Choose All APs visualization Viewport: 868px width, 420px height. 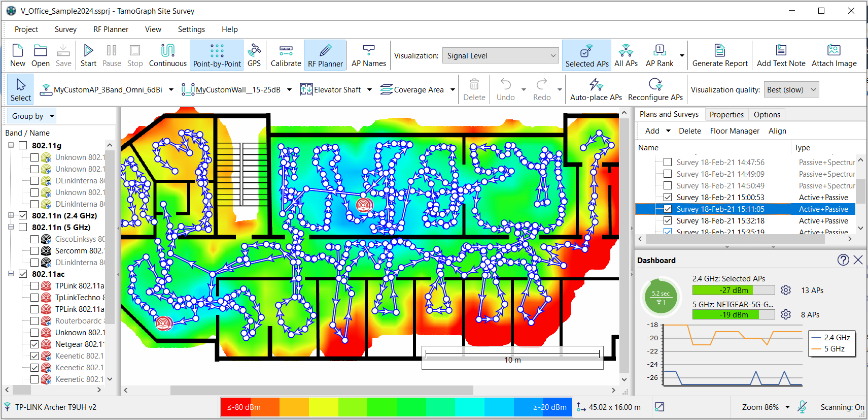tap(626, 55)
